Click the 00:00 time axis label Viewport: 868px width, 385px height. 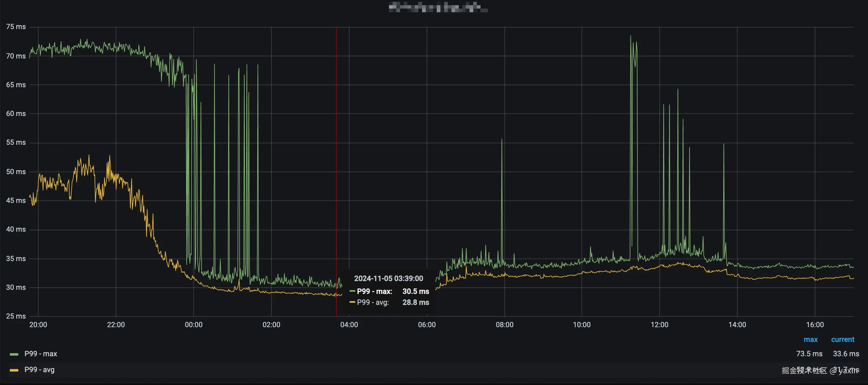coord(194,325)
